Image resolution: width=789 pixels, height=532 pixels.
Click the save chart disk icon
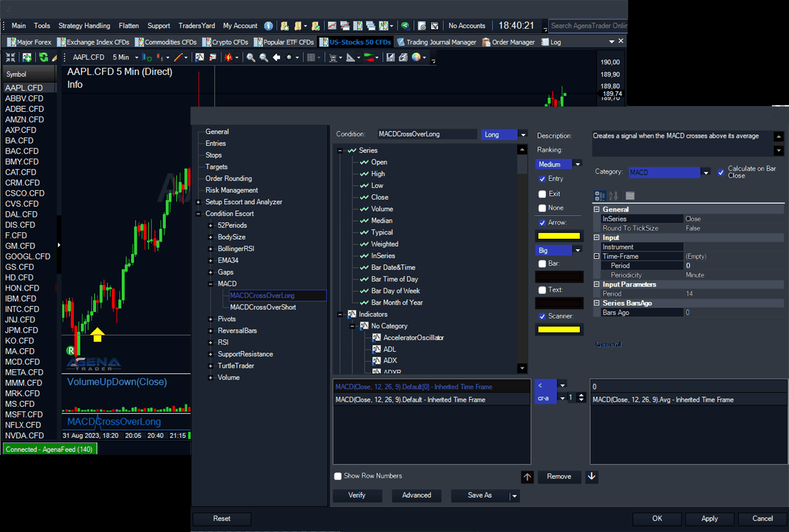coord(390,57)
